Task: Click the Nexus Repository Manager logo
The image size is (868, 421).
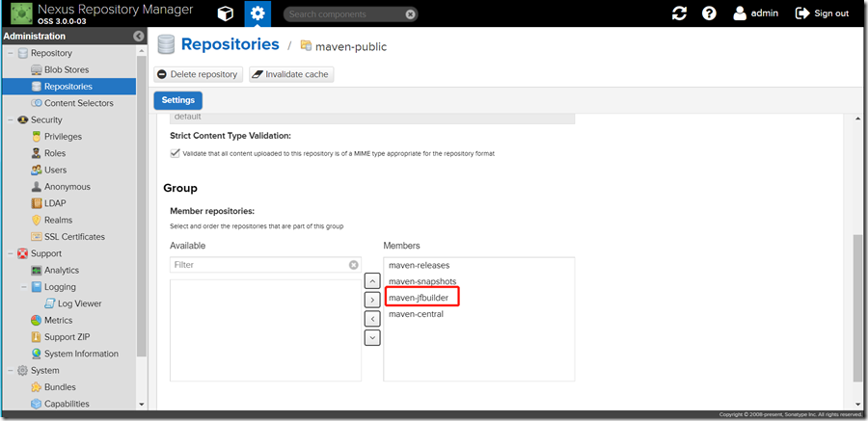Action: pyautogui.click(x=21, y=13)
